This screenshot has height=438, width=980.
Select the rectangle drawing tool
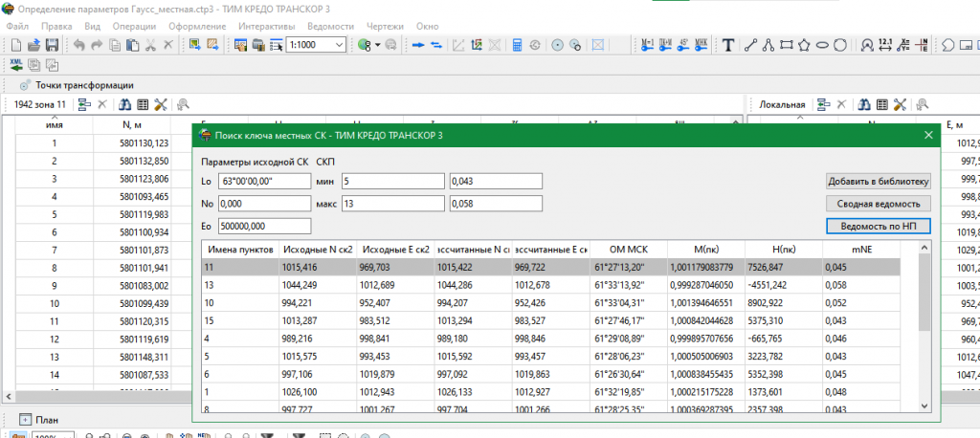tap(786, 45)
